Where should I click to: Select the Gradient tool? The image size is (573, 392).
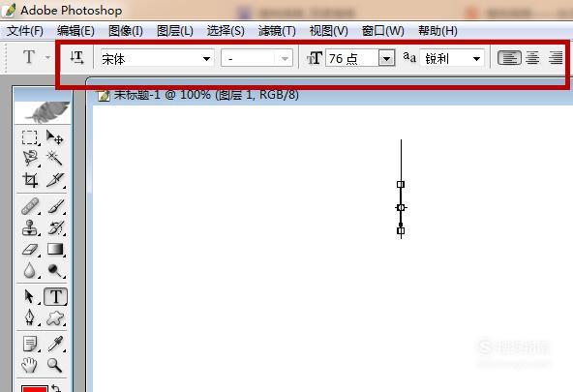click(55, 250)
